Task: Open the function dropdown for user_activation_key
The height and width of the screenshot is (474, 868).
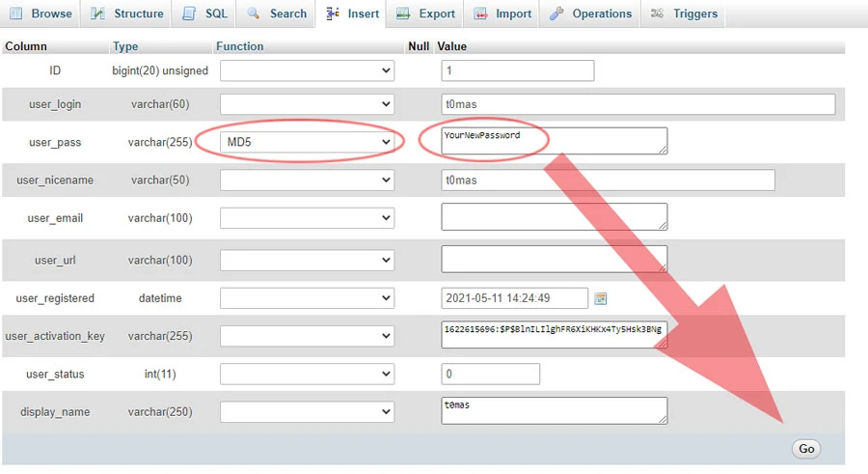Action: click(x=308, y=336)
